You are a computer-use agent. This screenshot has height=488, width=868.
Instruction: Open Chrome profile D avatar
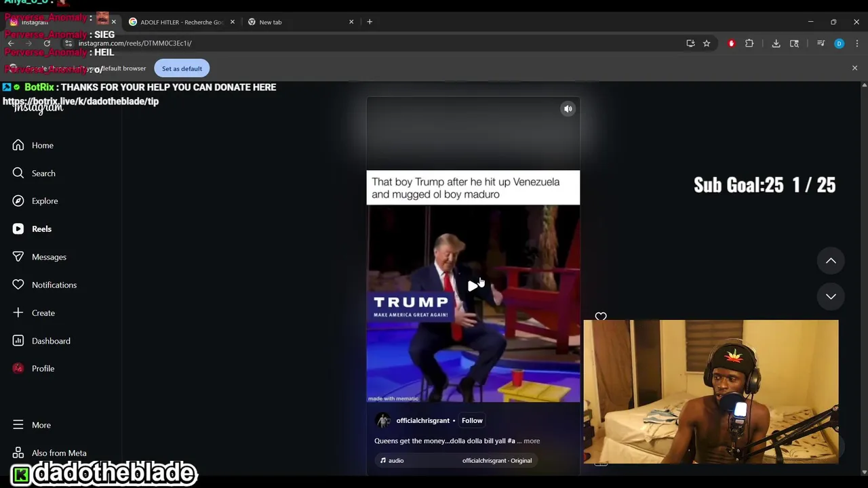[839, 43]
